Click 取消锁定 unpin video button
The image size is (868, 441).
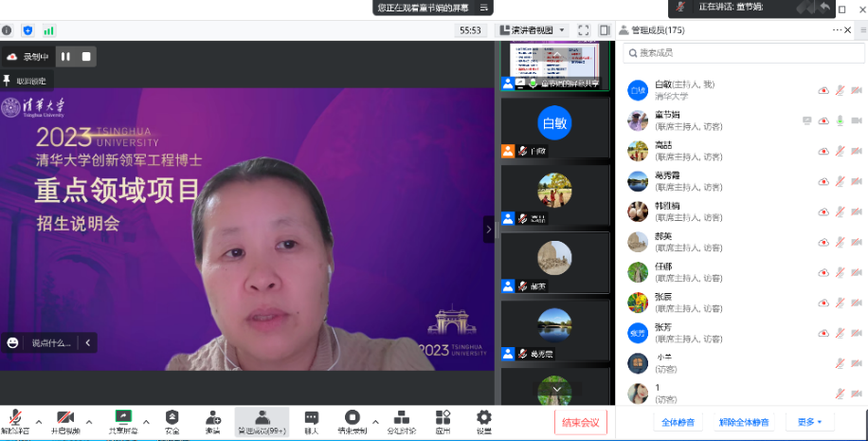[x=26, y=81]
